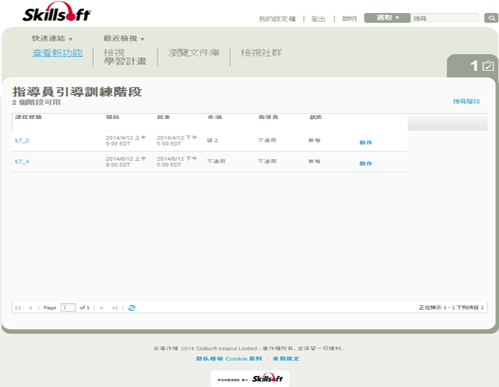This screenshot has height=387, width=499.
Task: Sort by the start date column header
Action: tap(112, 117)
